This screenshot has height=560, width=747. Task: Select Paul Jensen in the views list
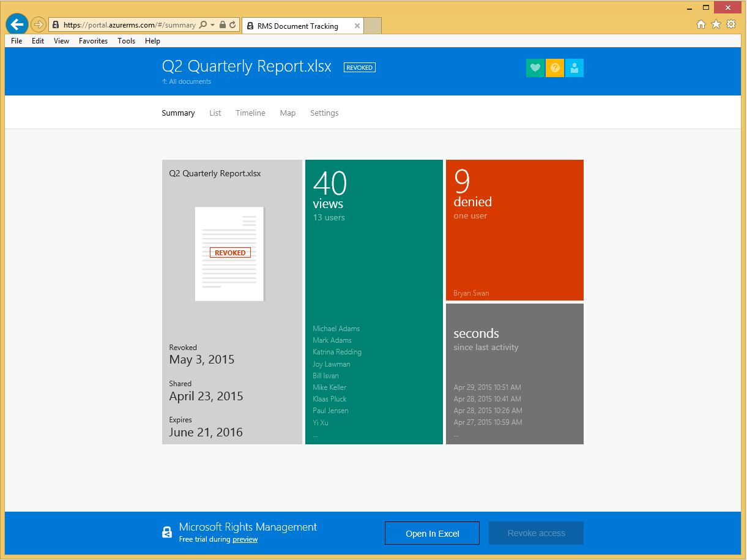pos(330,411)
